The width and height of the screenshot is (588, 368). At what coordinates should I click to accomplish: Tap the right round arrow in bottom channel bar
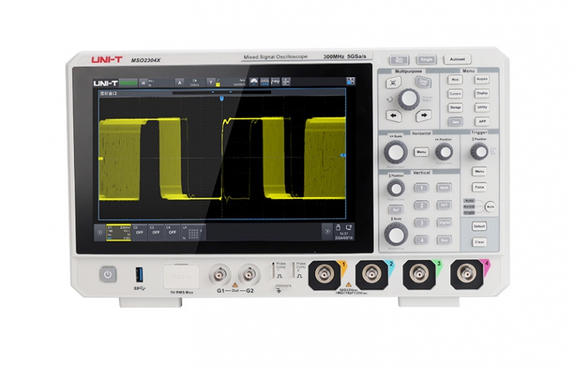[327, 232]
